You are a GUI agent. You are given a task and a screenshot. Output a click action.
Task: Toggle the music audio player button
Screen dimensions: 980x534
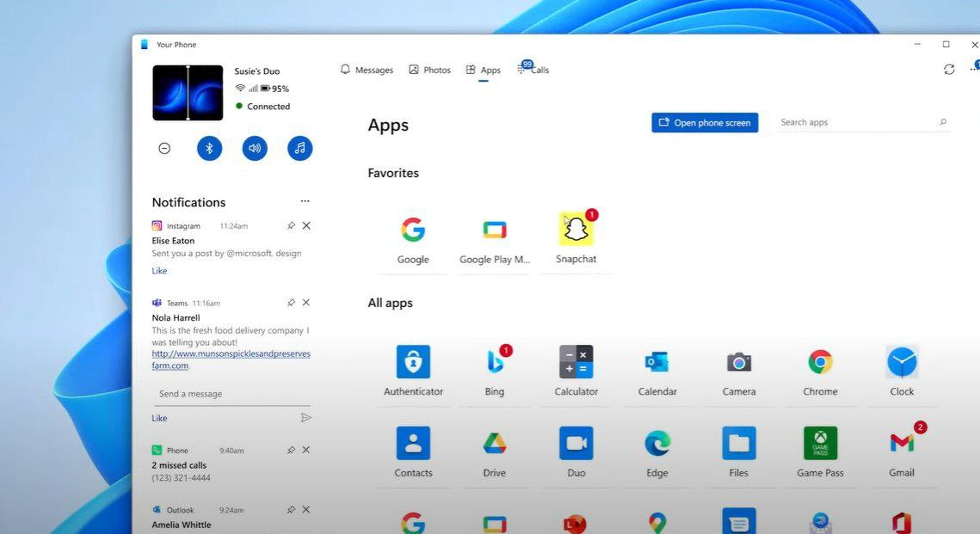tap(299, 148)
